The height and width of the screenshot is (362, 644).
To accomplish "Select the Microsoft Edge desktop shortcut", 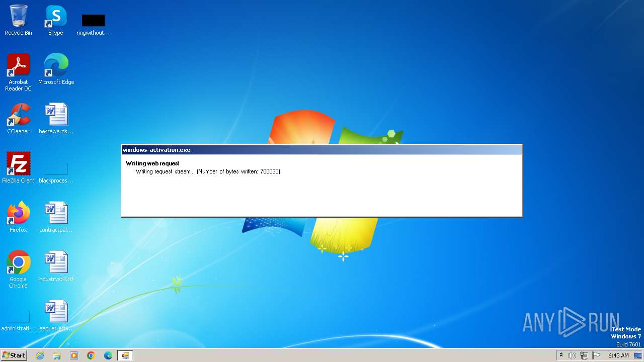I will (56, 69).
